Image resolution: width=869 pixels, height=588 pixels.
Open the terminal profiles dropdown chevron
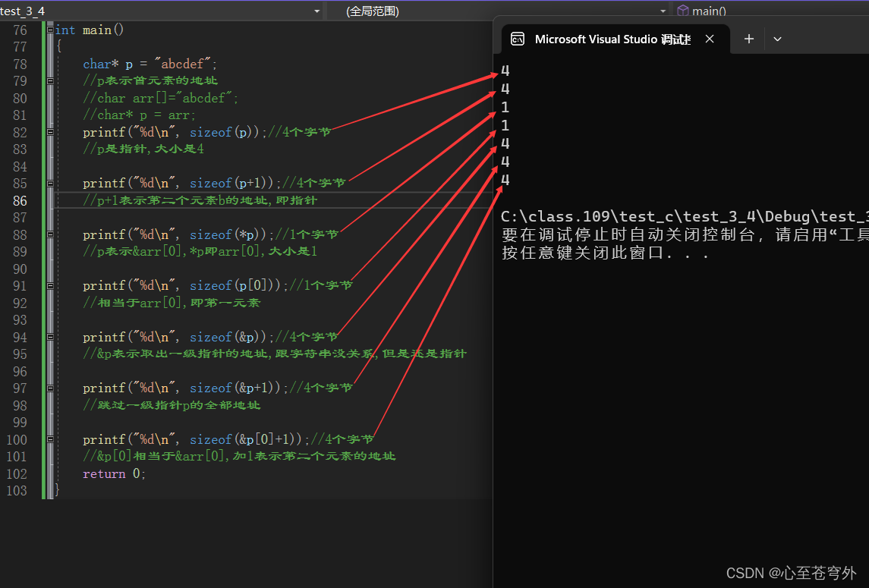click(x=777, y=39)
